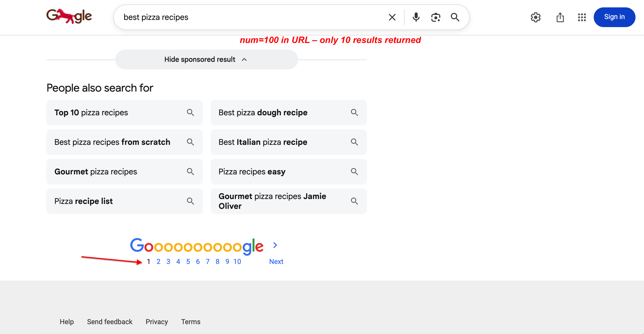
Task: Click the magnifier beside Top 10 pizza recipes
Action: (190, 112)
